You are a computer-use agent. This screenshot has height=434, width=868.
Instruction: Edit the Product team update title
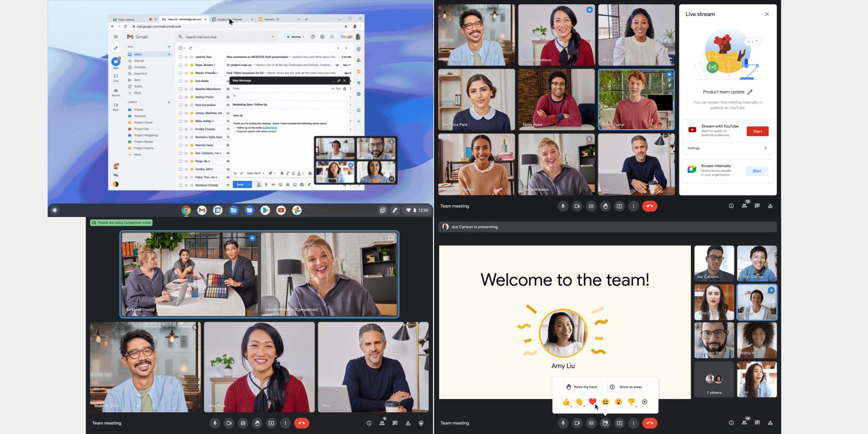(x=750, y=92)
